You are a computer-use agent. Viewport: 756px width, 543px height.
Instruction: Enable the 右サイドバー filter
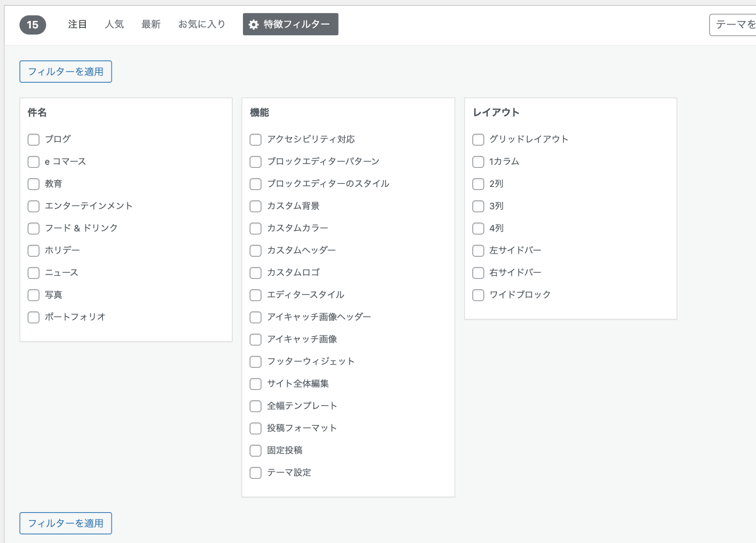[478, 273]
